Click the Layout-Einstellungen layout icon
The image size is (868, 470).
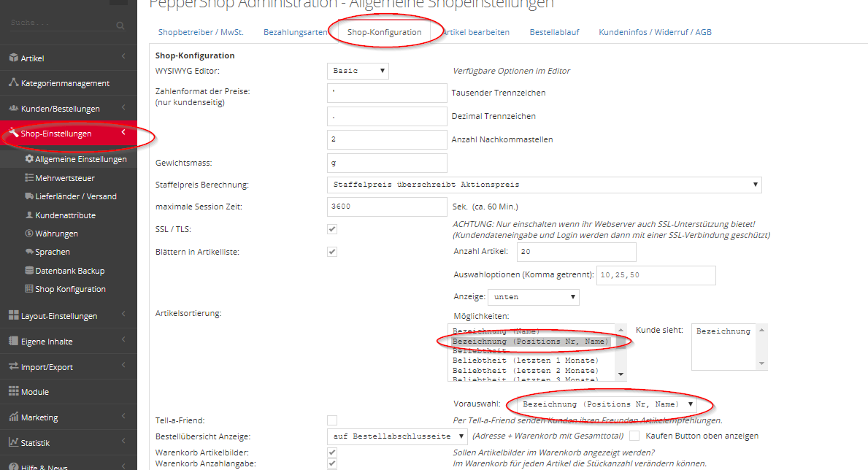click(14, 315)
